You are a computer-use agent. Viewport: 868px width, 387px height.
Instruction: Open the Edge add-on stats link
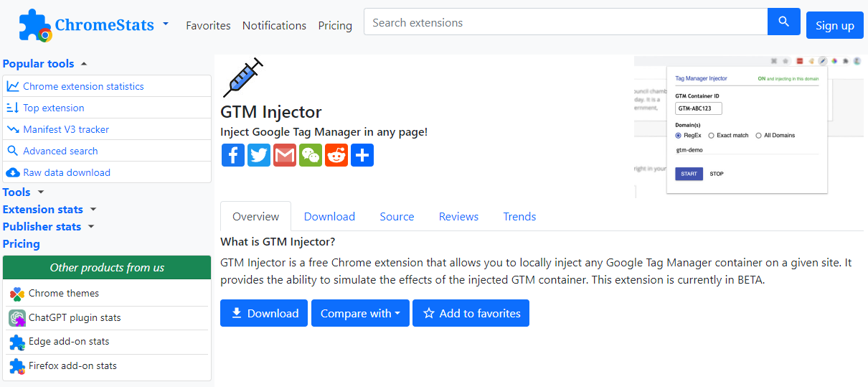(x=69, y=341)
